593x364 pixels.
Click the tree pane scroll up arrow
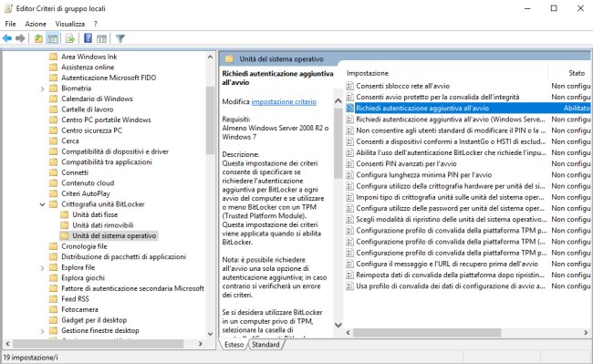[x=210, y=57]
